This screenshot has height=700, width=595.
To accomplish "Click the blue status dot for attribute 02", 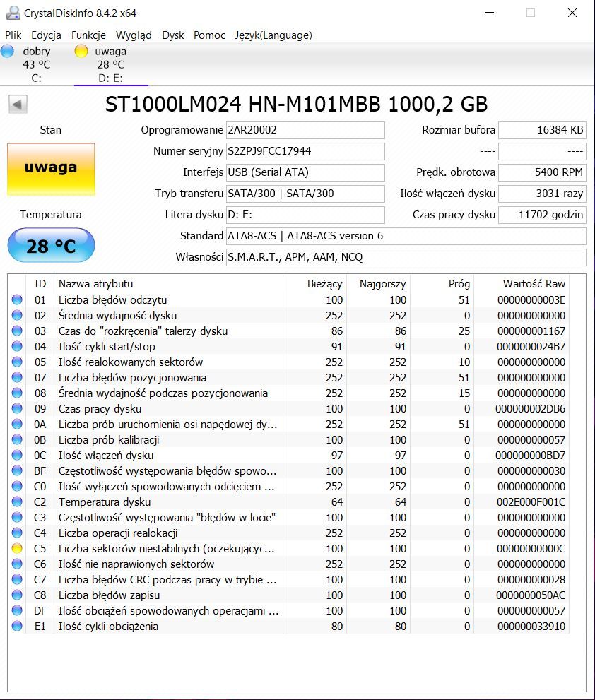I will click(x=17, y=315).
